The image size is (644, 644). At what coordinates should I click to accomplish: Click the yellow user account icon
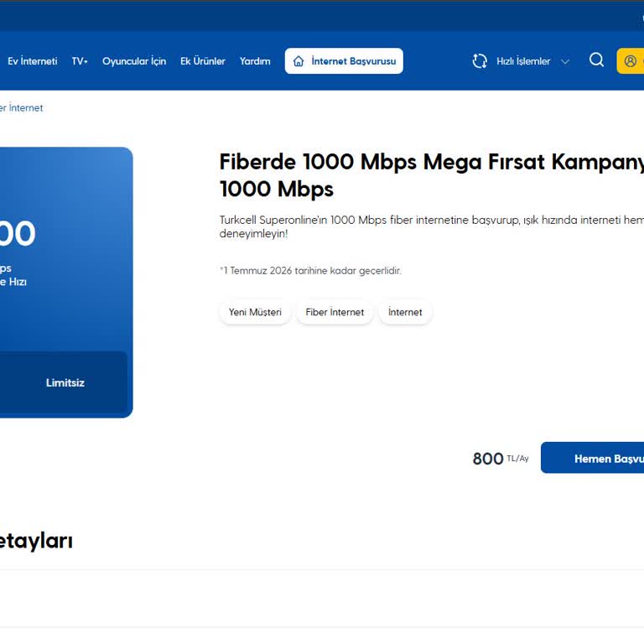point(631,60)
